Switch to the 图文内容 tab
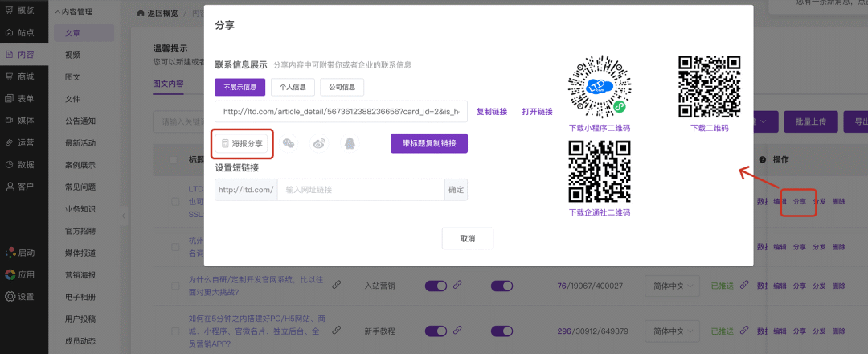This screenshot has height=354, width=868. pyautogui.click(x=168, y=84)
